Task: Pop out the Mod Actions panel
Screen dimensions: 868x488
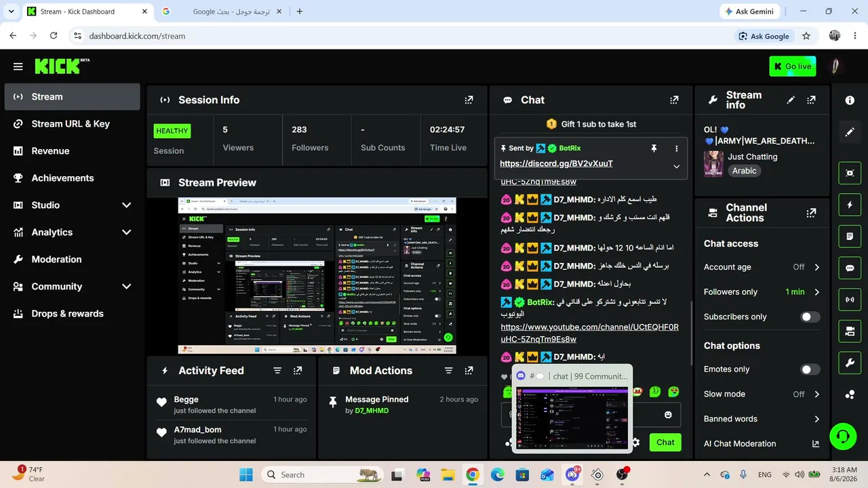Action: (469, 371)
